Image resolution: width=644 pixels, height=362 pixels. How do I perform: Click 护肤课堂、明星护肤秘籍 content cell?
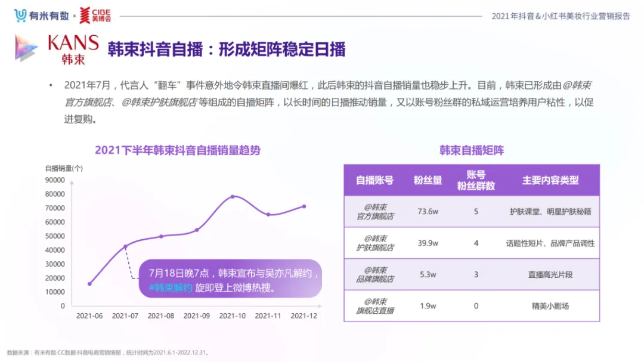550,212
